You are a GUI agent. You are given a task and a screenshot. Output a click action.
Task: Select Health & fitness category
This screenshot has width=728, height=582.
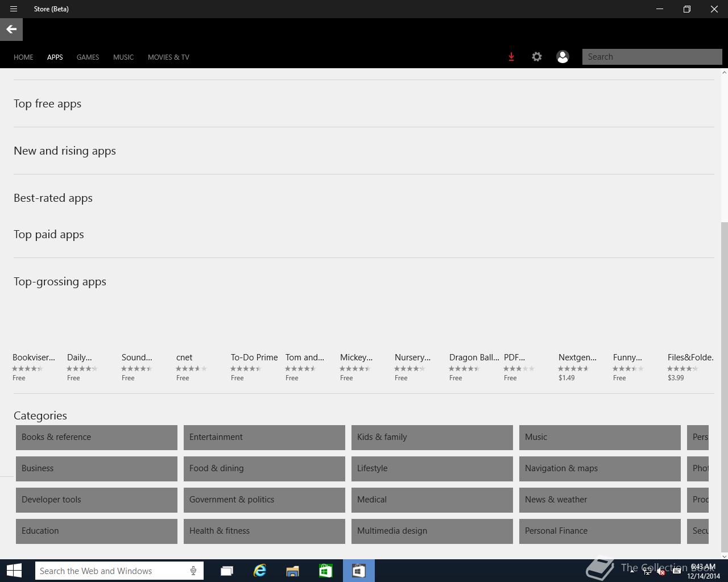tap(264, 531)
